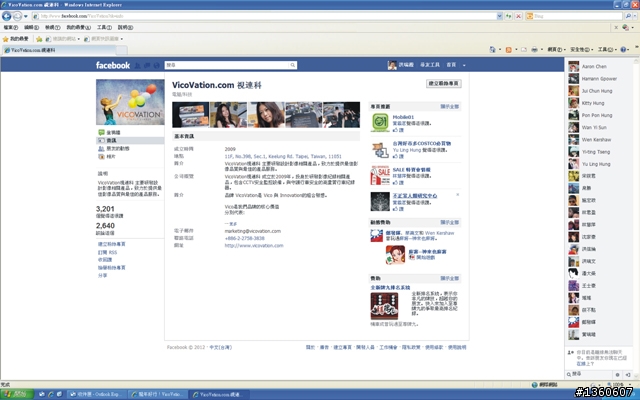Screen dimensions: 640x400
Task: Open the web slice gallery dropdown
Action: [x=103, y=39]
